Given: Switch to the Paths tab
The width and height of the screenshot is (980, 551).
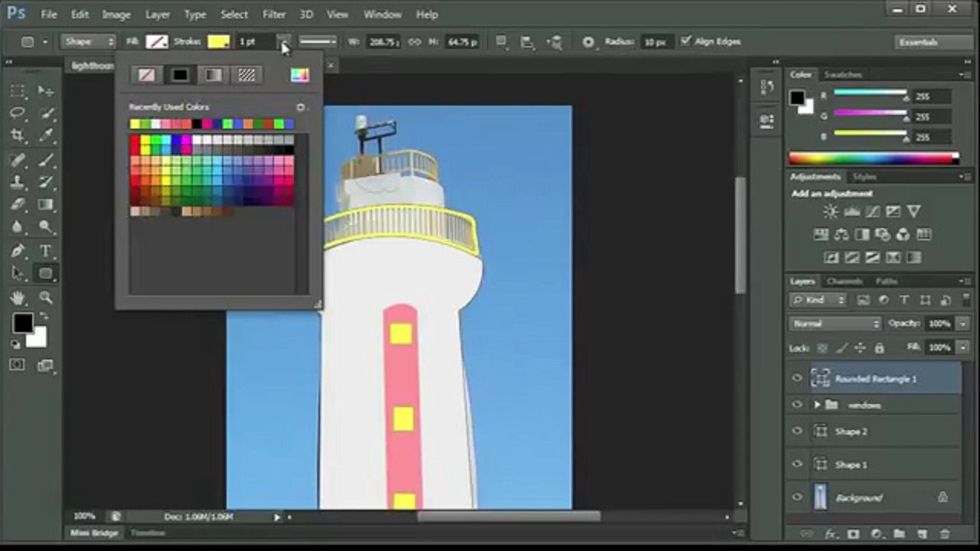Looking at the screenshot, I should click(887, 281).
